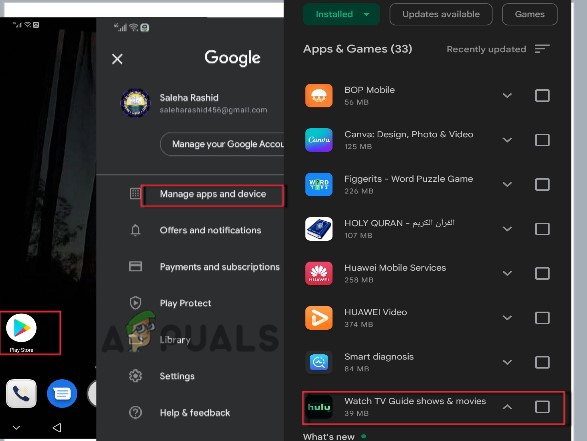Open Help & feedback
This screenshot has height=441, width=587.
(x=195, y=413)
